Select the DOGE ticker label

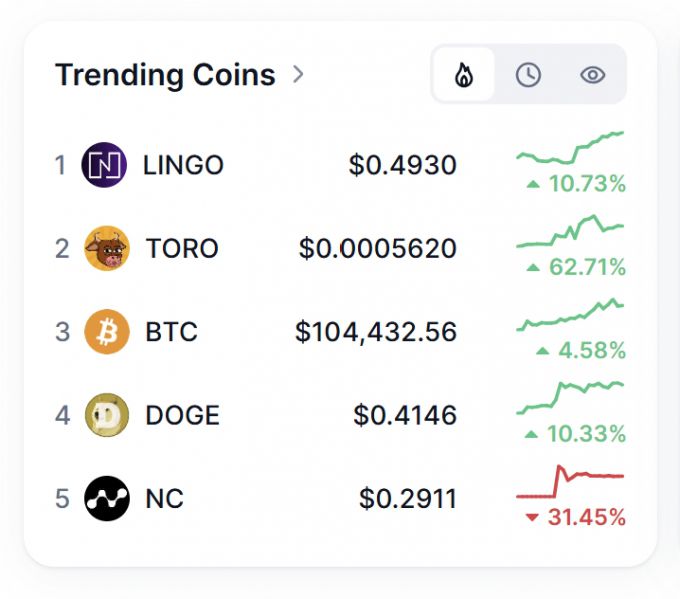pos(182,415)
